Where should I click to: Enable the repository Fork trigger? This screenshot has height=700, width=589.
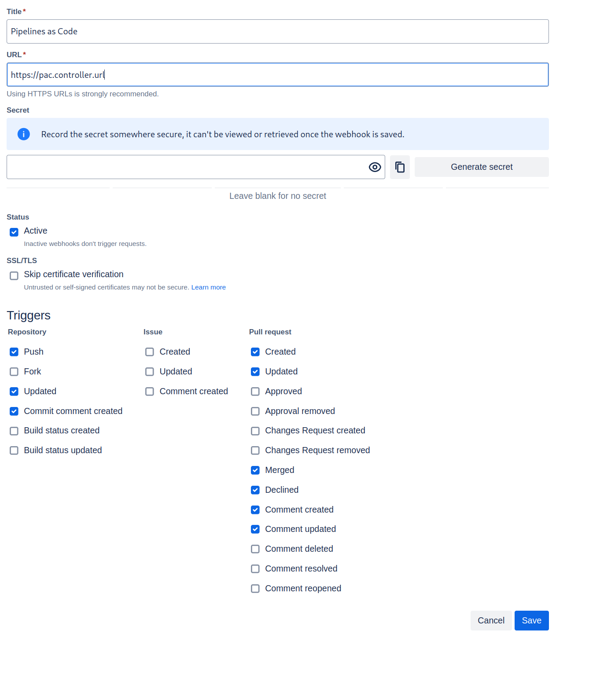pyautogui.click(x=14, y=372)
